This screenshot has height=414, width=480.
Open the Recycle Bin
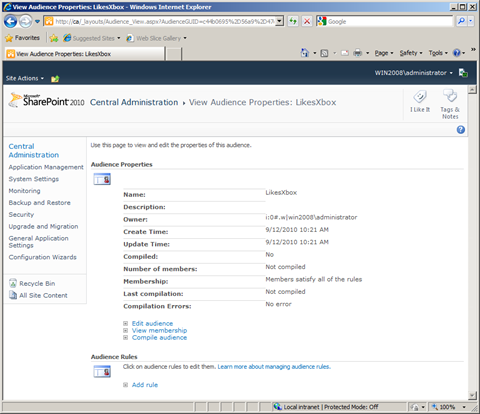(x=32, y=283)
